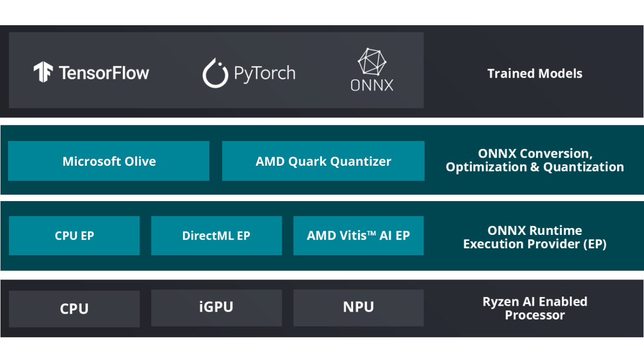Click the Ryzen AI Enabled Processor label

tap(535, 308)
